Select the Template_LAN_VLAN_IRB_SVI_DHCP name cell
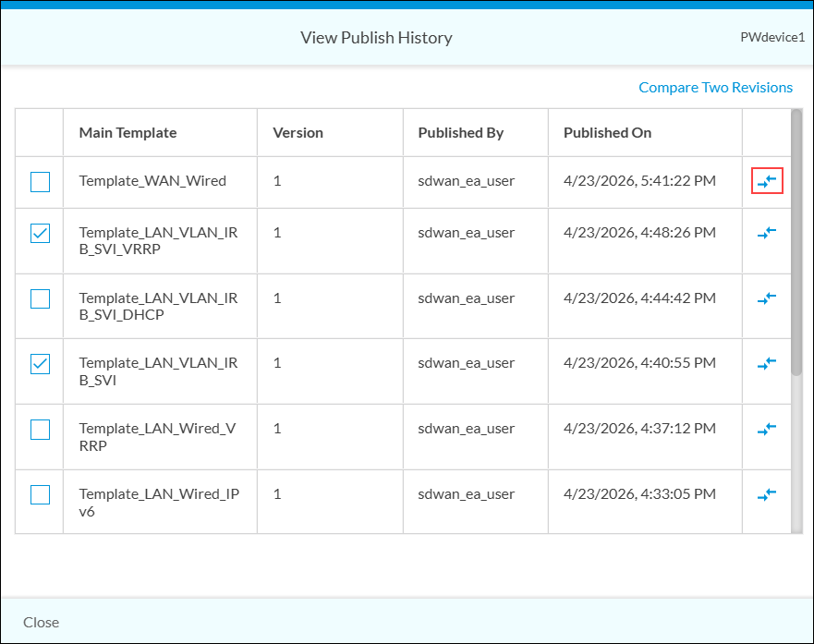The width and height of the screenshot is (814, 644). click(158, 306)
